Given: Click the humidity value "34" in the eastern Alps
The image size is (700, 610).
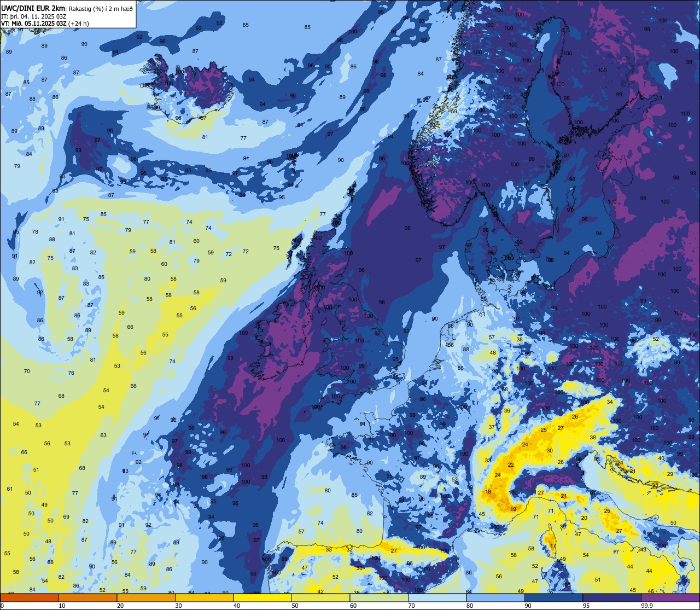Looking at the screenshot, I should [610, 402].
